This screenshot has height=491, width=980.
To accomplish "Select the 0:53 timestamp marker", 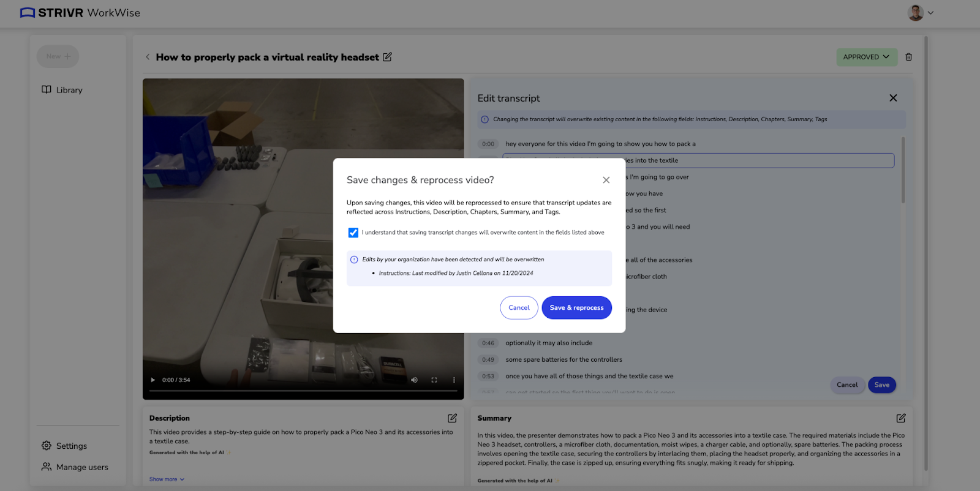I will click(488, 377).
